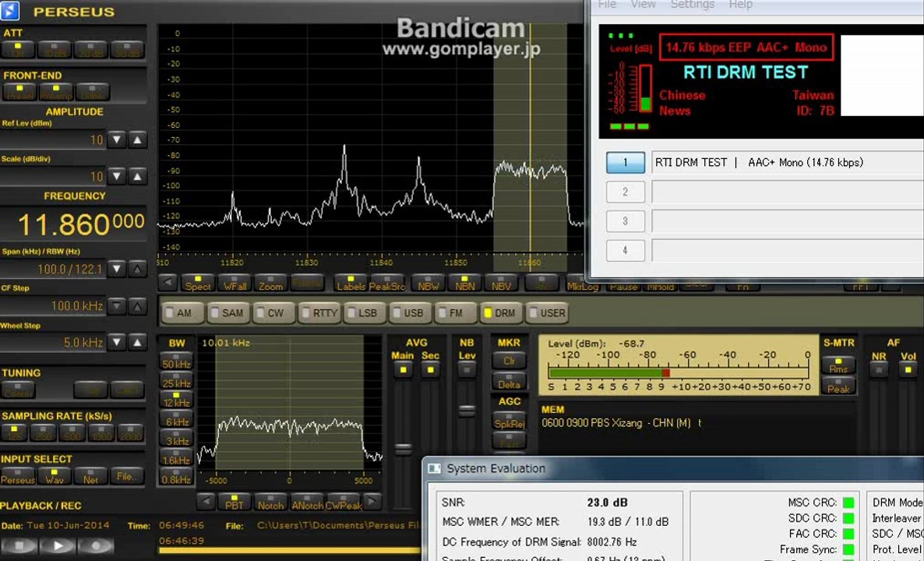Select Net input source

coord(90,476)
